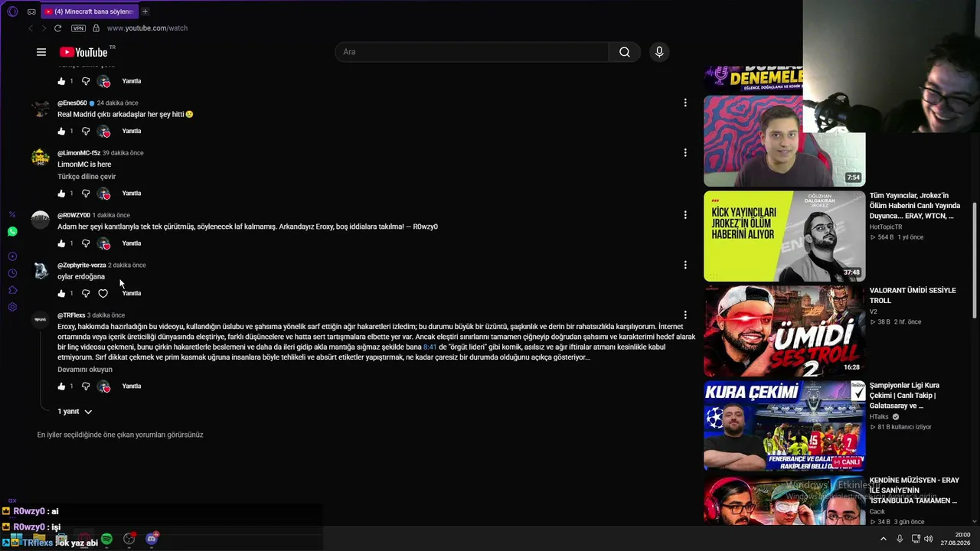Image resolution: width=980 pixels, height=551 pixels.
Task: Open the VALORANT ÜMİDİ SES TROLL thumbnail
Action: tap(785, 331)
